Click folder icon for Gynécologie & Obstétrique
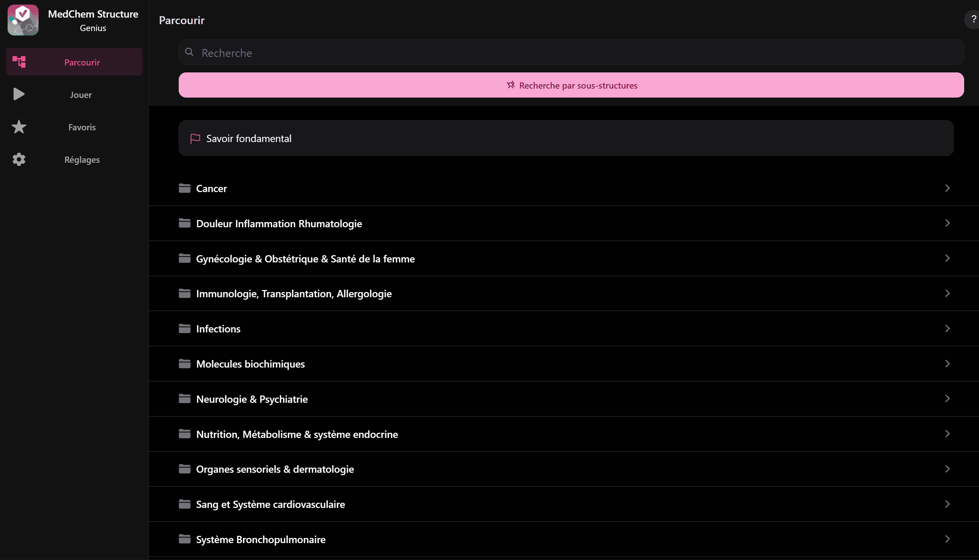 pyautogui.click(x=185, y=258)
